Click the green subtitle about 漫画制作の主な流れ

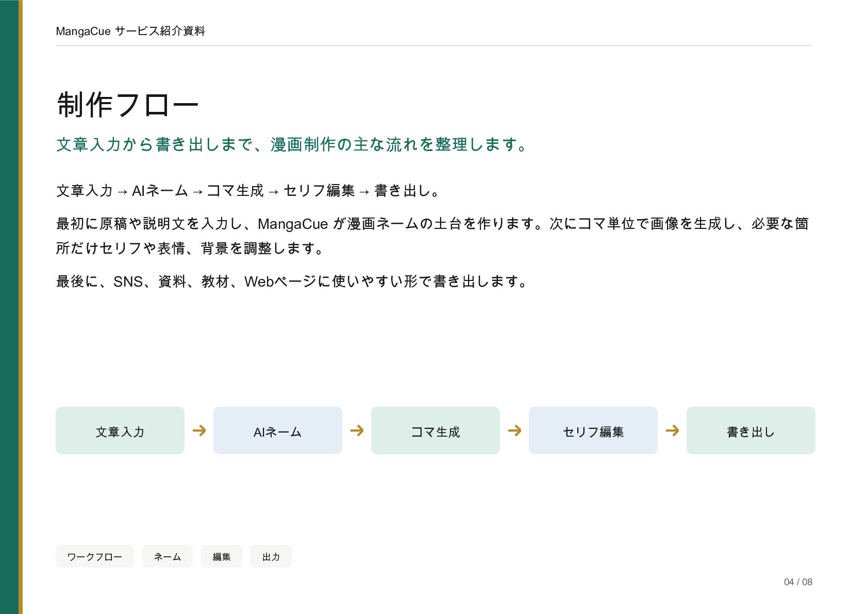pos(292,144)
